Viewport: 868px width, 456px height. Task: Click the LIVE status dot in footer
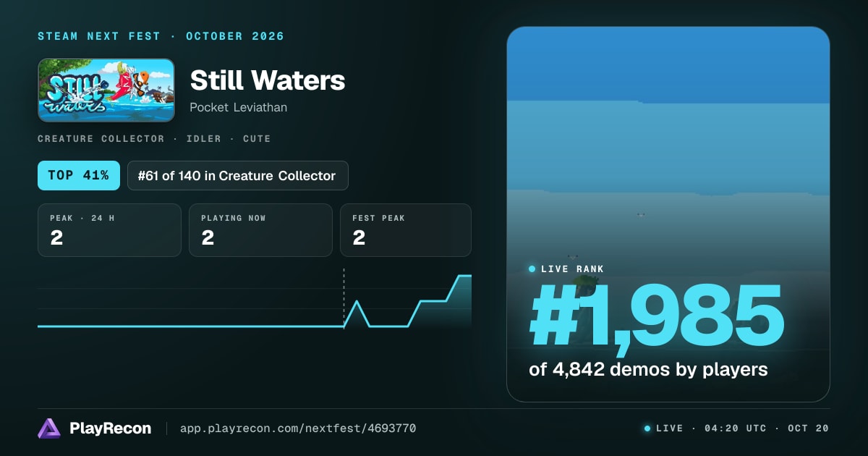point(647,428)
